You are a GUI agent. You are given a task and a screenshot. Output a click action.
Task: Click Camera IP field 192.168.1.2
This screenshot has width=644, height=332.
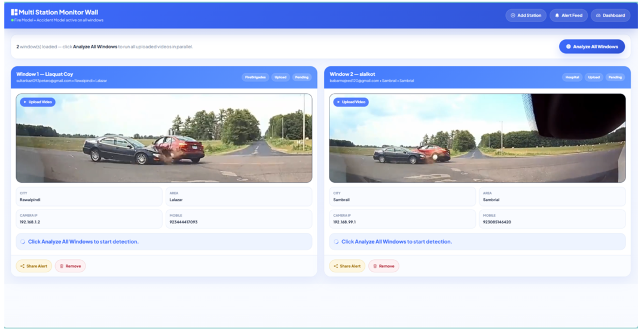[x=89, y=219]
